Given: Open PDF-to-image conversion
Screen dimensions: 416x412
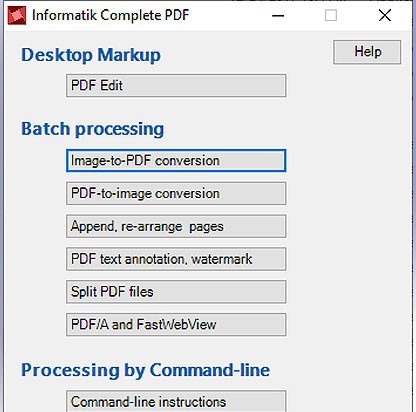Looking at the screenshot, I should 176,193.
